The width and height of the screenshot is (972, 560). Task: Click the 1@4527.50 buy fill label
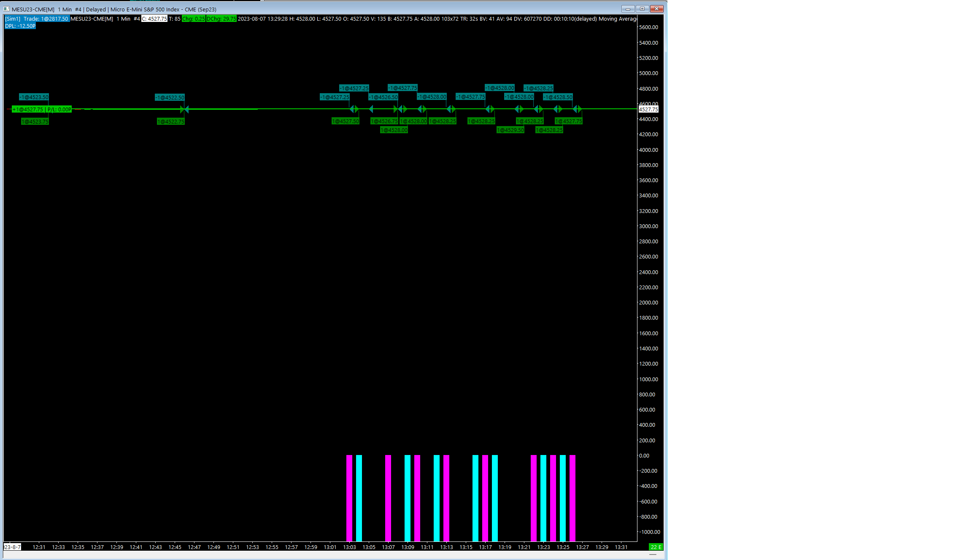(346, 121)
